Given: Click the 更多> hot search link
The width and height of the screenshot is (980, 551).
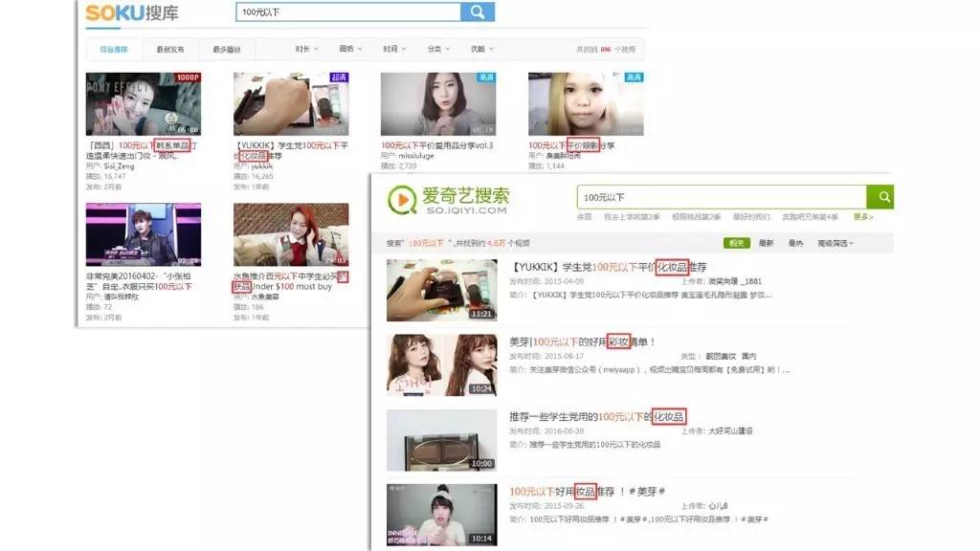Looking at the screenshot, I should pyautogui.click(x=863, y=217).
